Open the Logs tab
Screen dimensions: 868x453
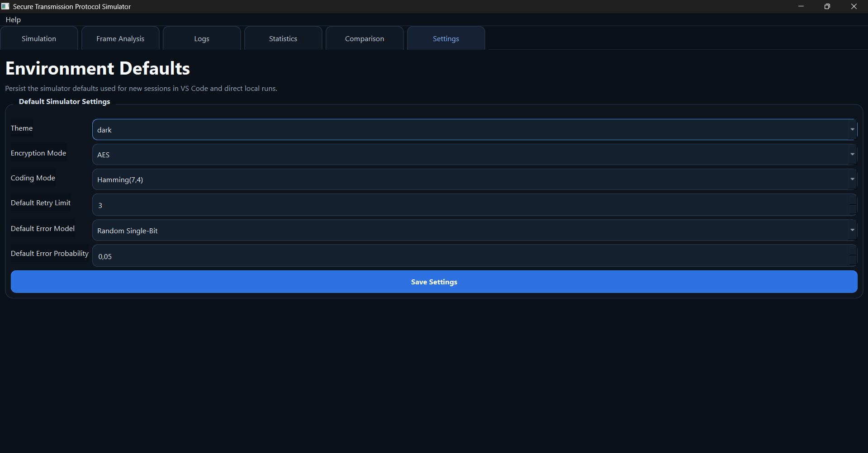(202, 38)
